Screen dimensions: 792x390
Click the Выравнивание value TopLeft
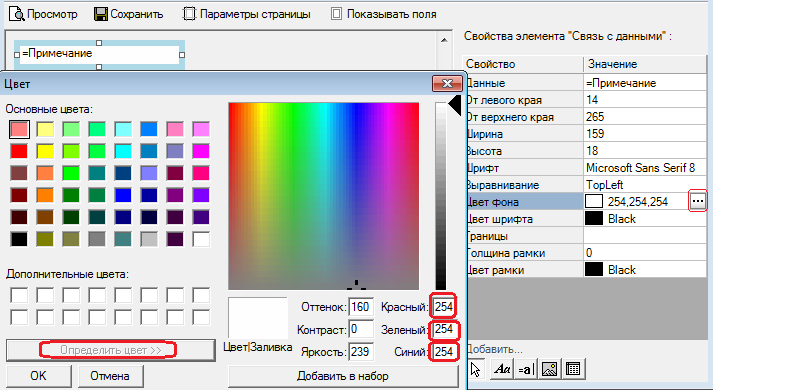[645, 184]
